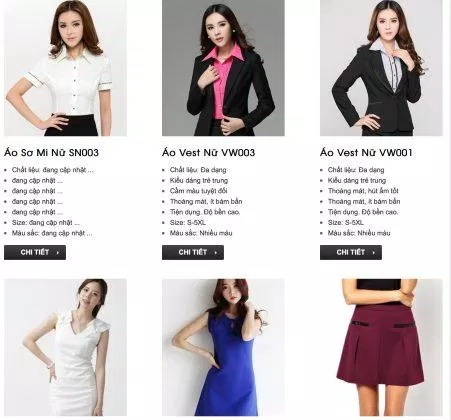Select burgundy pleated skirt product photo
Screen dimensions: 451x420
pos(381,347)
